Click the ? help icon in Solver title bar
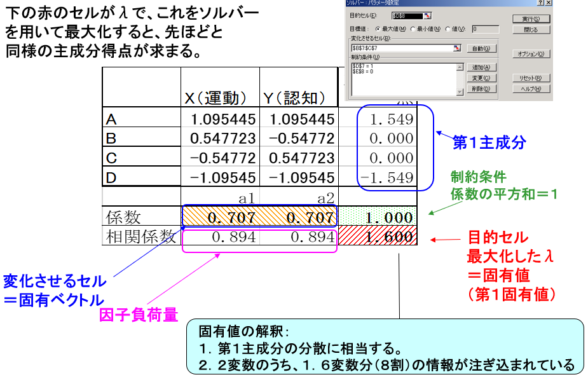This screenshot has width=588, height=377. tap(540, 3)
